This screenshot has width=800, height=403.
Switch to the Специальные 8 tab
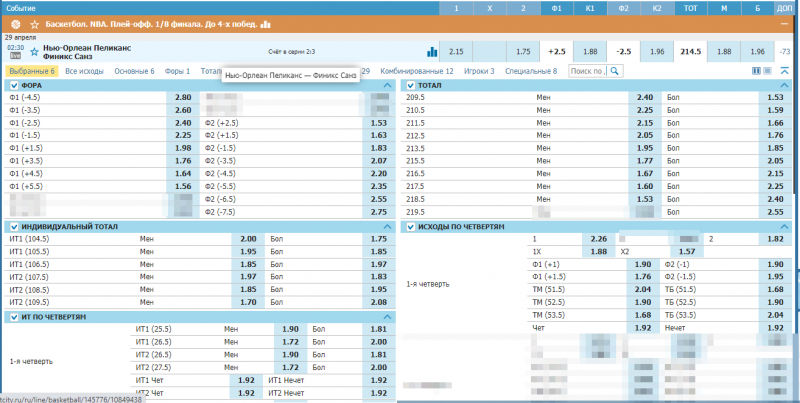pos(531,71)
